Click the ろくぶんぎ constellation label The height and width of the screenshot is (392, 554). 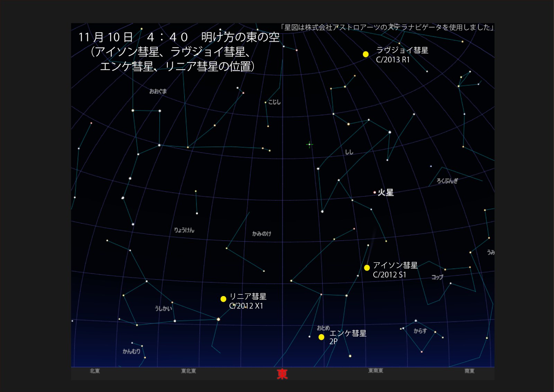[x=447, y=181]
